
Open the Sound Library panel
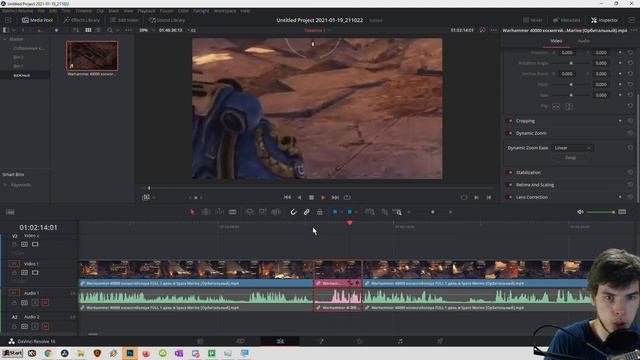point(167,20)
